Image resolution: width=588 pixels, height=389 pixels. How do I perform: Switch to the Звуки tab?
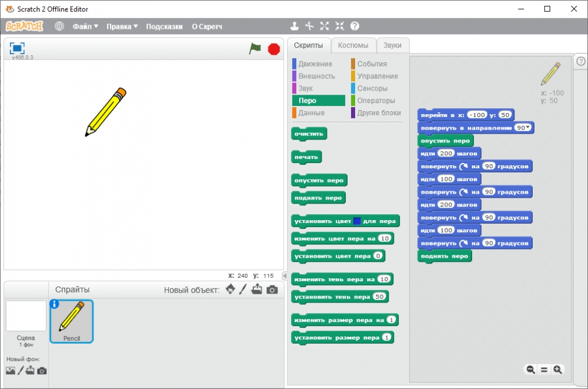[x=392, y=45]
